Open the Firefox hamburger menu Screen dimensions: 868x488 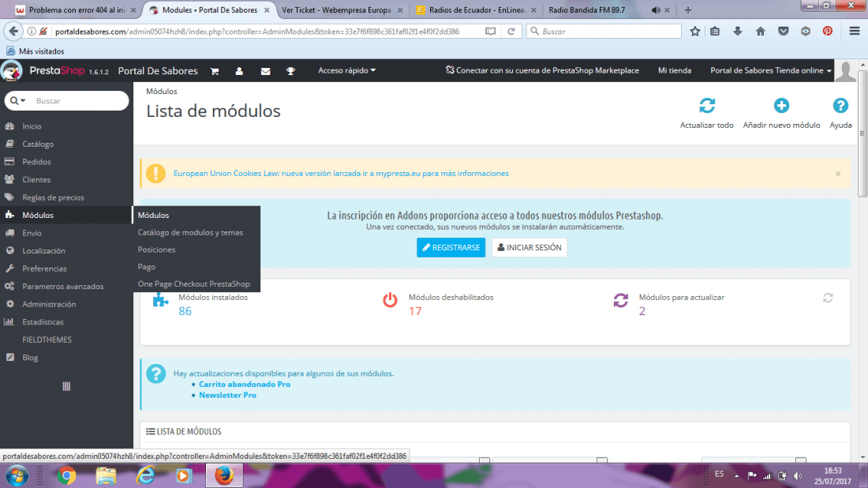click(854, 32)
